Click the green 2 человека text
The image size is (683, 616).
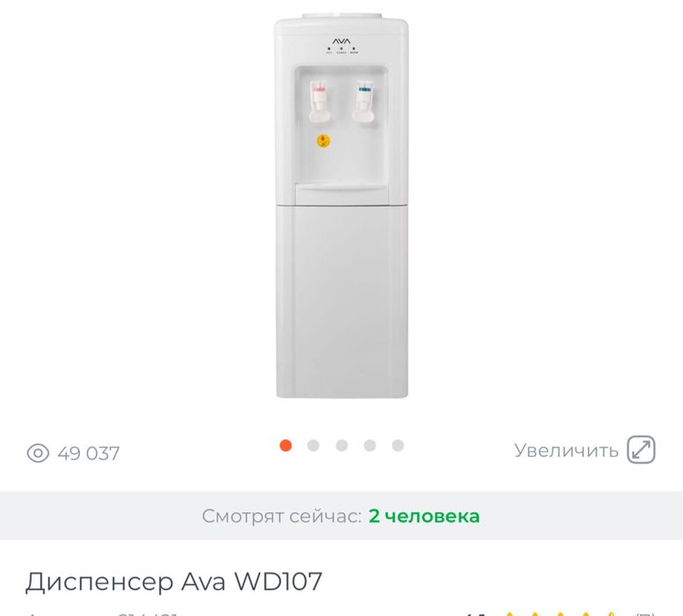click(x=424, y=516)
